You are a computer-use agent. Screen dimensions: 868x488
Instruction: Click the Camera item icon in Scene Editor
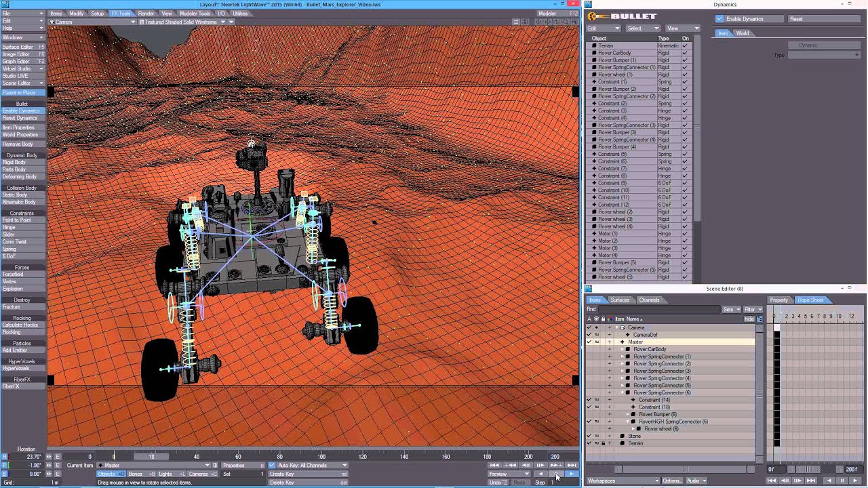pos(623,327)
